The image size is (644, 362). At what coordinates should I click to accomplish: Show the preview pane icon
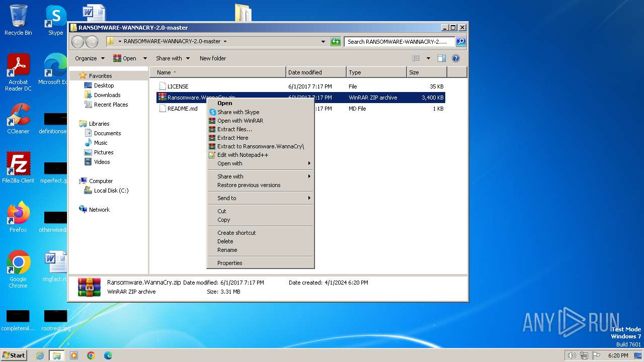(441, 58)
